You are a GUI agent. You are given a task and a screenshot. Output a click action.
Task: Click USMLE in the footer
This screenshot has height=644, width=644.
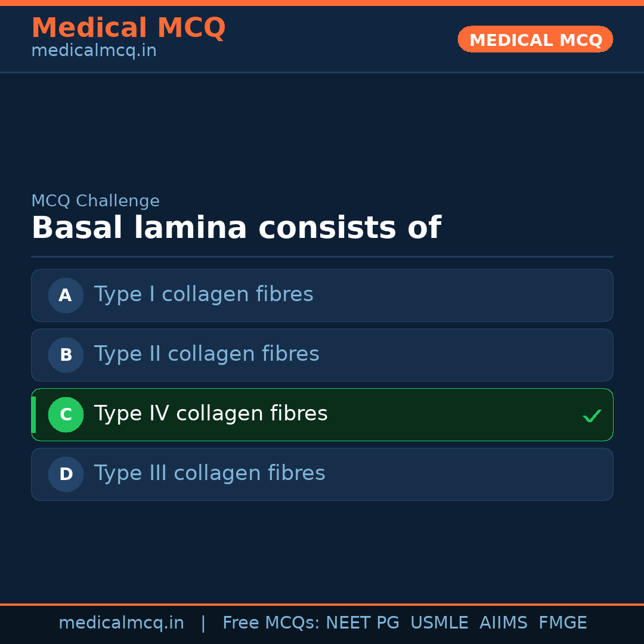pyautogui.click(x=439, y=623)
